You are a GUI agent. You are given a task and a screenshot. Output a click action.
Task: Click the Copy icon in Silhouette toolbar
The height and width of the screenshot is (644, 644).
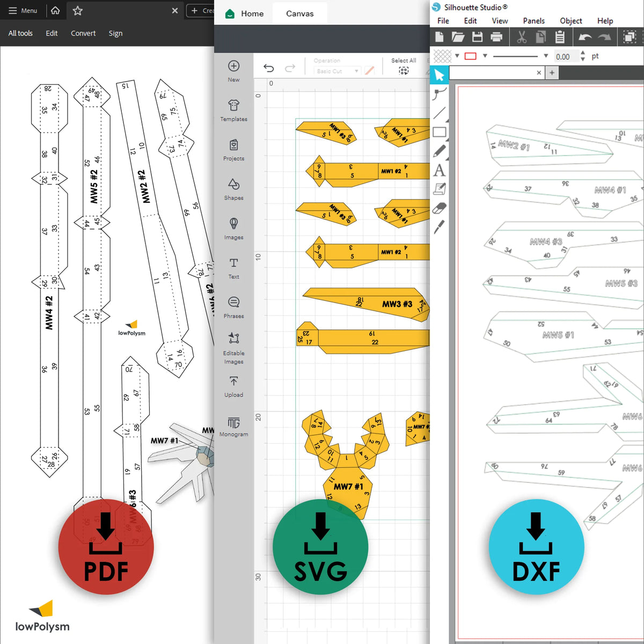pos(540,37)
